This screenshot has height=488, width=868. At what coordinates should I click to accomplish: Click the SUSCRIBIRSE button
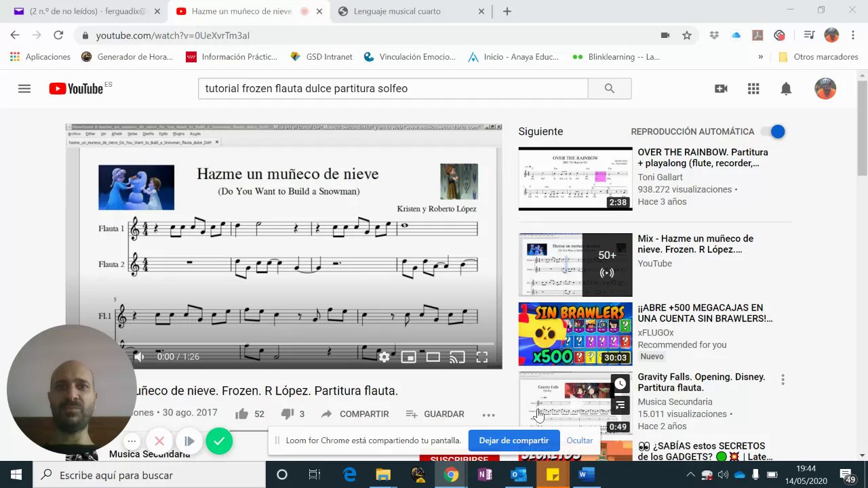coord(459,458)
